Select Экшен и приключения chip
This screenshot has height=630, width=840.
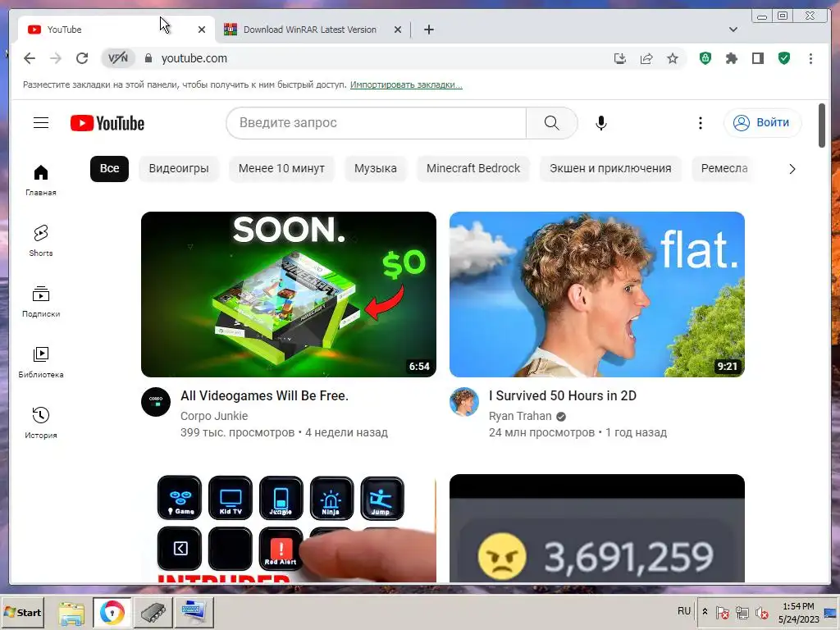pyautogui.click(x=610, y=169)
